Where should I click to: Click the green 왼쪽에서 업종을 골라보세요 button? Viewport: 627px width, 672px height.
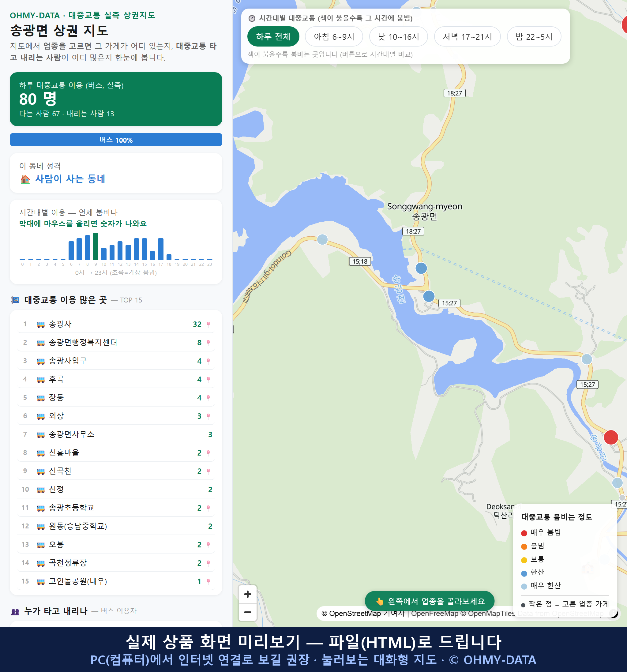click(429, 601)
